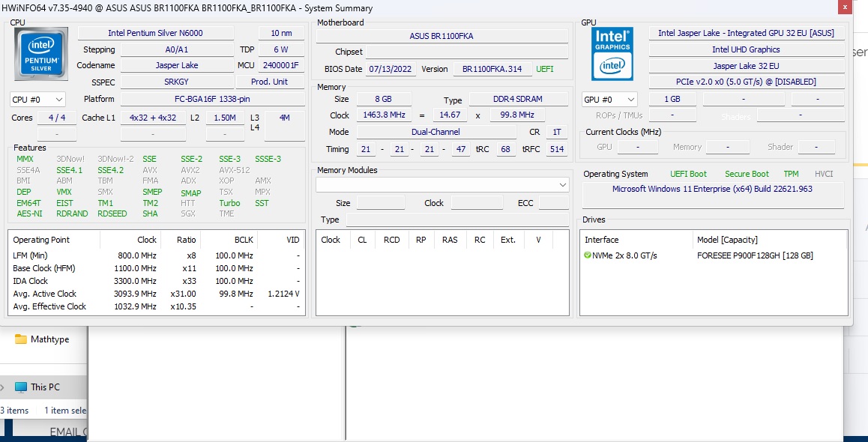Click the Integrated GPU 32 EU [ASUS] field

pyautogui.click(x=747, y=33)
